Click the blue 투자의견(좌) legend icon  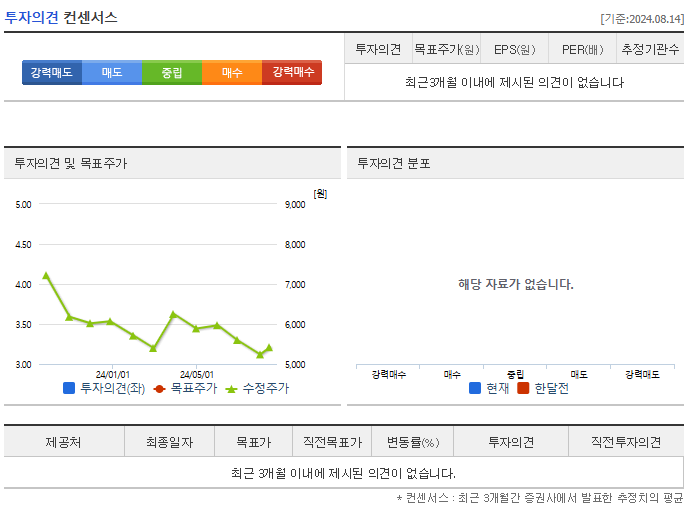pyautogui.click(x=69, y=388)
